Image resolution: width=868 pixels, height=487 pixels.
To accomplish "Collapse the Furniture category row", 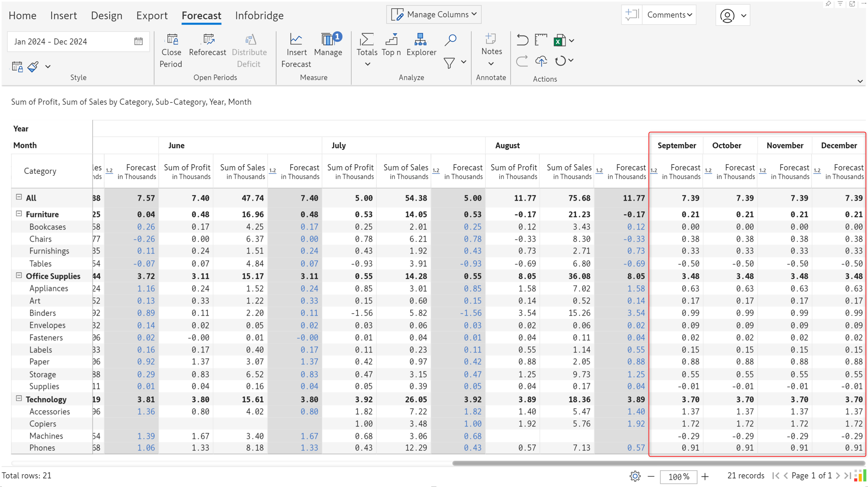I will [x=19, y=214].
